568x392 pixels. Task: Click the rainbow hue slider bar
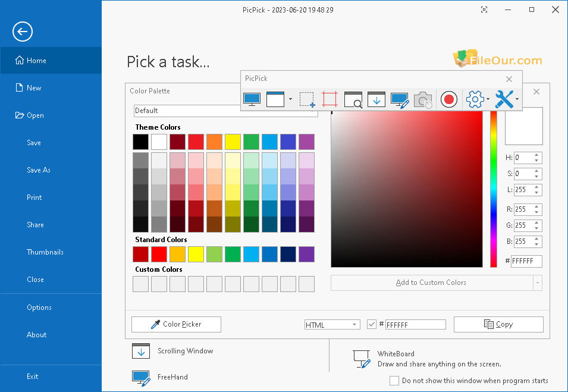pos(494,189)
